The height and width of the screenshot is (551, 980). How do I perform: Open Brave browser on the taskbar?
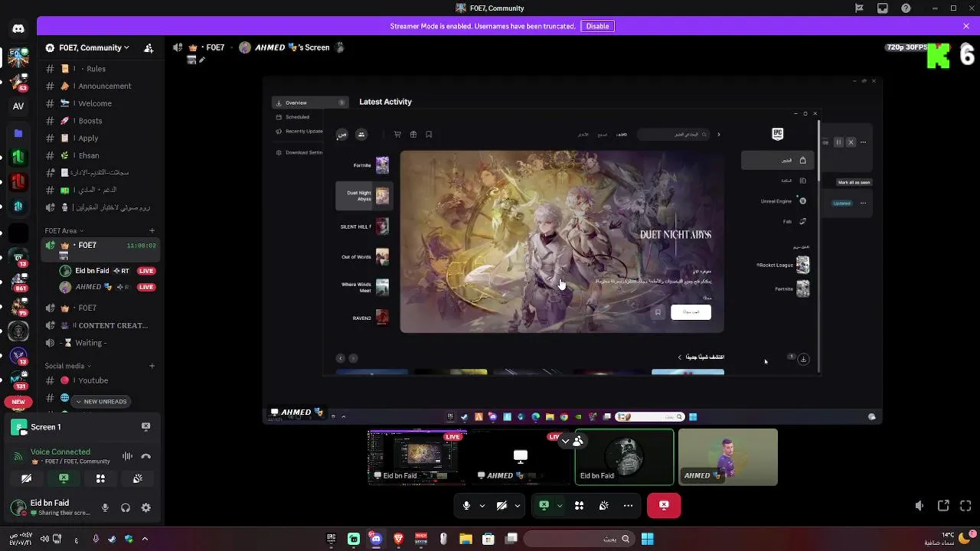pyautogui.click(x=398, y=539)
